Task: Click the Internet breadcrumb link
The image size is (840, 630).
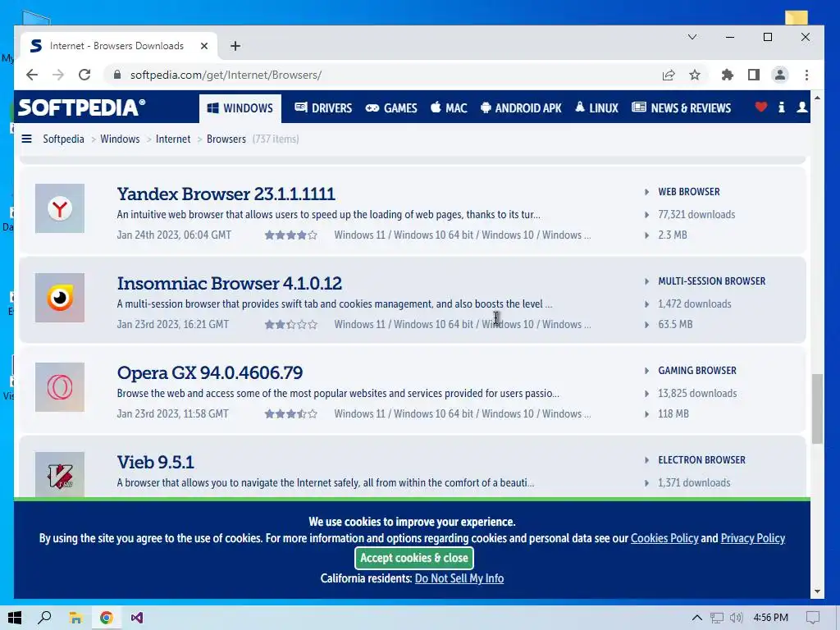Action: coord(173,139)
